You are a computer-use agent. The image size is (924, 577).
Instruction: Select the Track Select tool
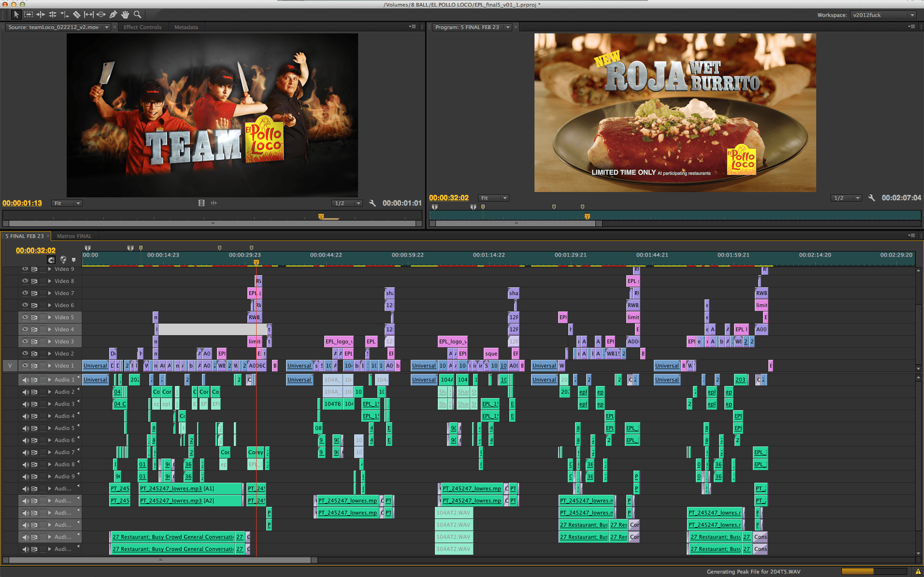[29, 15]
